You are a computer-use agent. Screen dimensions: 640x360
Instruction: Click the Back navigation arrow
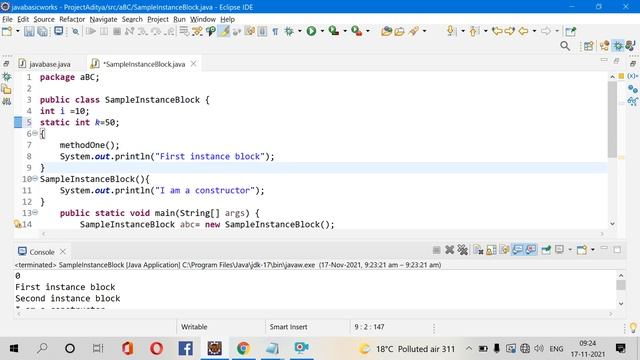(x=523, y=31)
